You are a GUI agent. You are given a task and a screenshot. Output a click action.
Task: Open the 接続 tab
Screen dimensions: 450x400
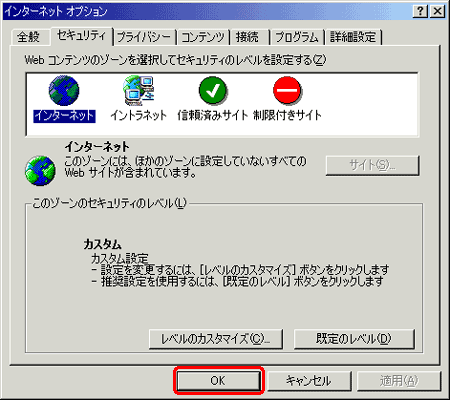tap(247, 37)
